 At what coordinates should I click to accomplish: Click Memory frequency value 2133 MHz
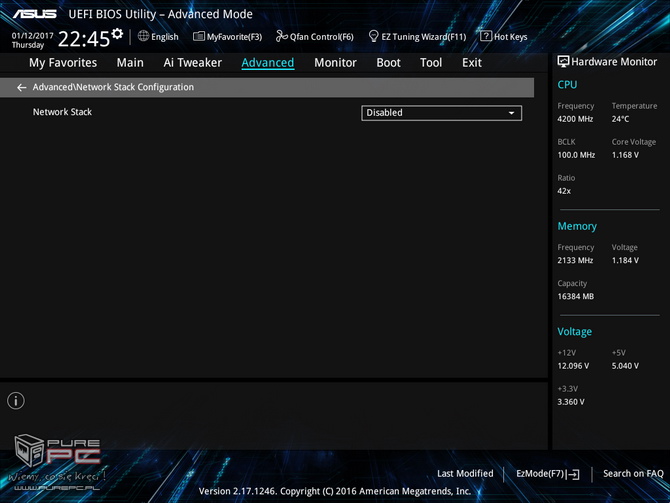coord(575,260)
